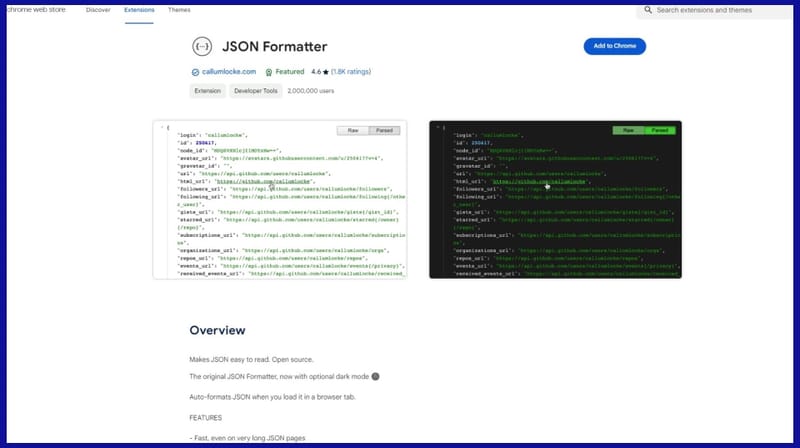The width and height of the screenshot is (800, 448).
Task: Focus the Search extensions and themes field
Action: point(720,9)
